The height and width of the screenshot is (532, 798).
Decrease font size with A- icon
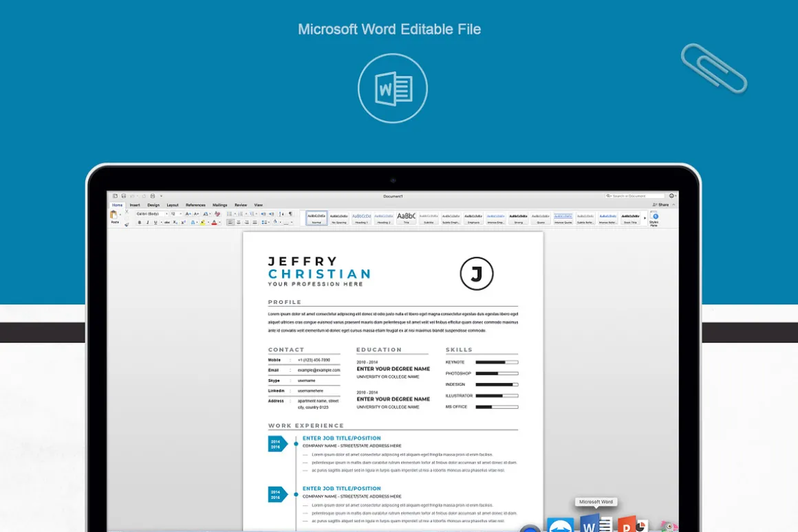coord(197,214)
